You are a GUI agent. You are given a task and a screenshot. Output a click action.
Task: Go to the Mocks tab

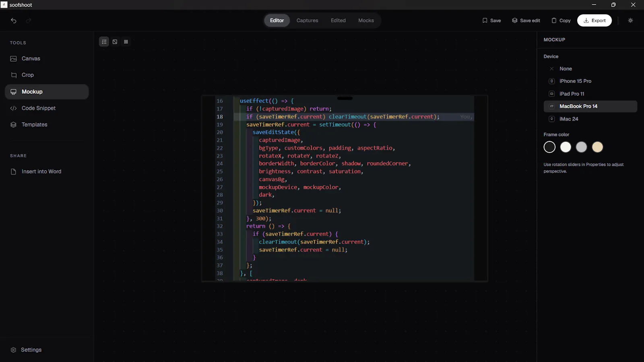(366, 21)
